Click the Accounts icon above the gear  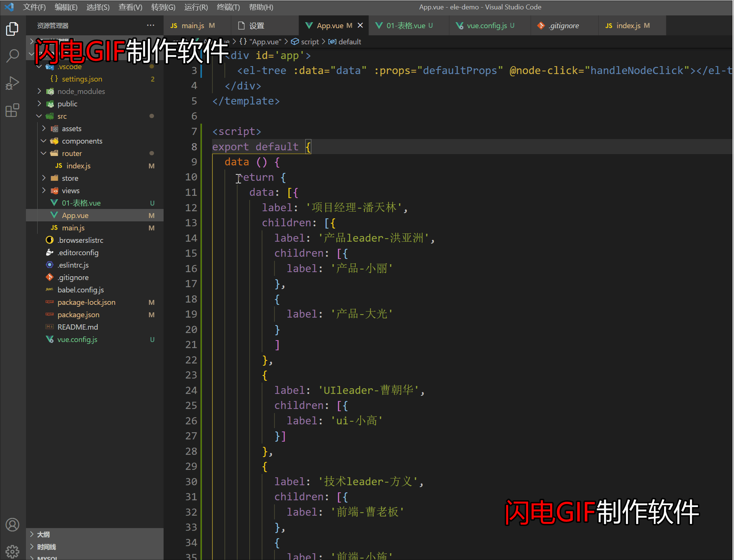click(x=12, y=525)
